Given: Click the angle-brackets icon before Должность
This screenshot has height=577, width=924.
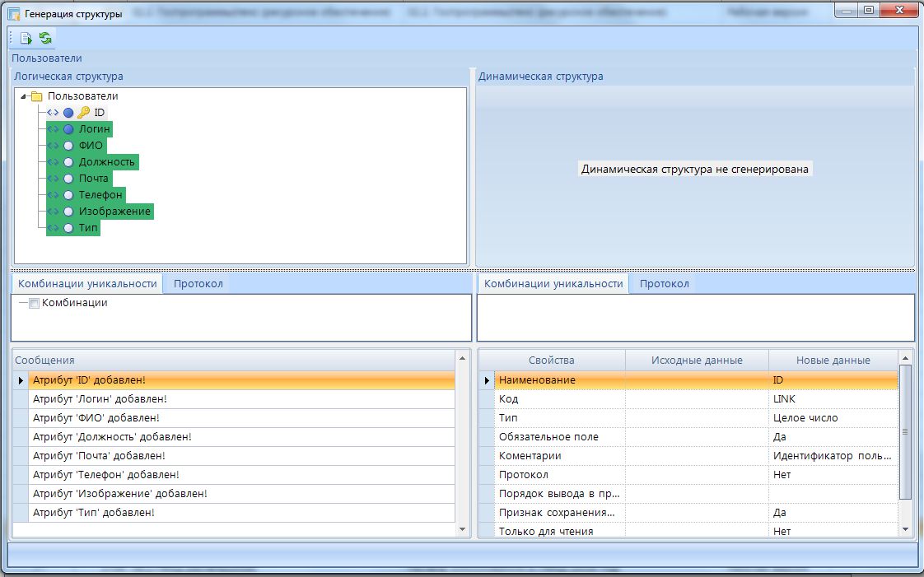Looking at the screenshot, I should click(54, 162).
